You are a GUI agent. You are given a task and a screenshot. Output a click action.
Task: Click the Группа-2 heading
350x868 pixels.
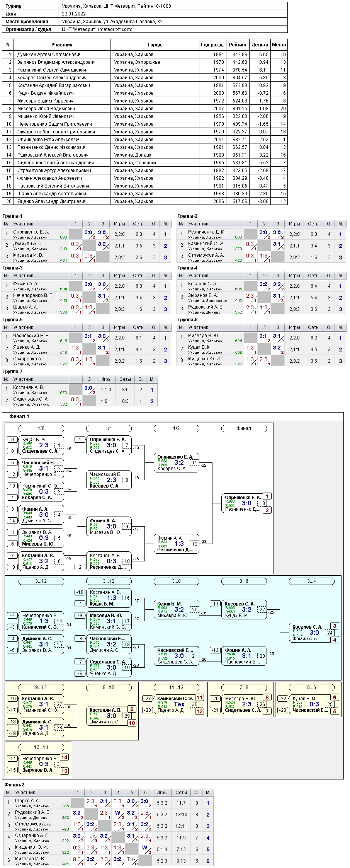pyautogui.click(x=187, y=216)
